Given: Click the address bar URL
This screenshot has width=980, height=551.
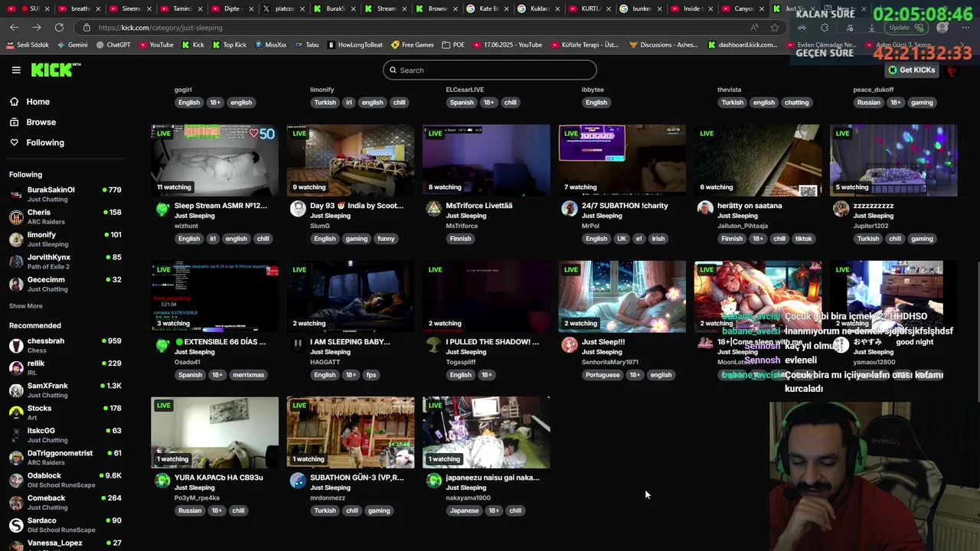Looking at the screenshot, I should [161, 28].
